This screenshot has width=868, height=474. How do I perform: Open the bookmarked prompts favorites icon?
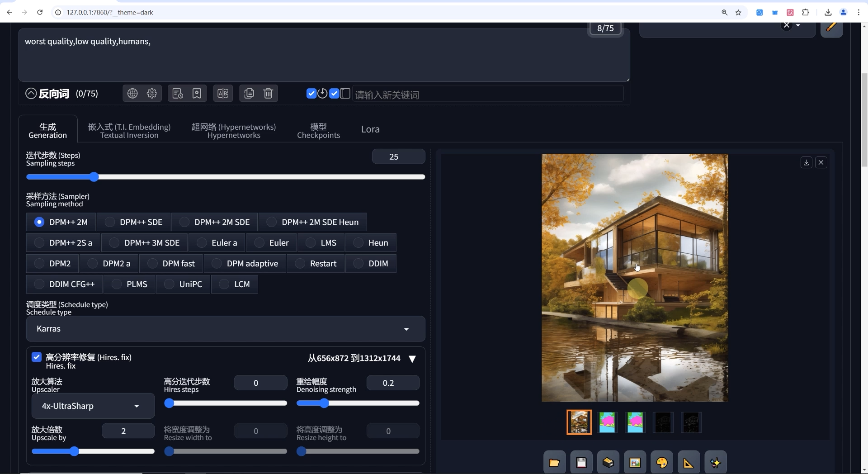point(197,94)
